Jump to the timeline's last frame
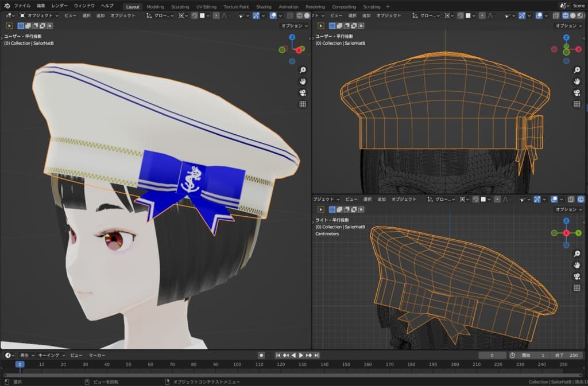588x386 pixels. tap(316, 356)
